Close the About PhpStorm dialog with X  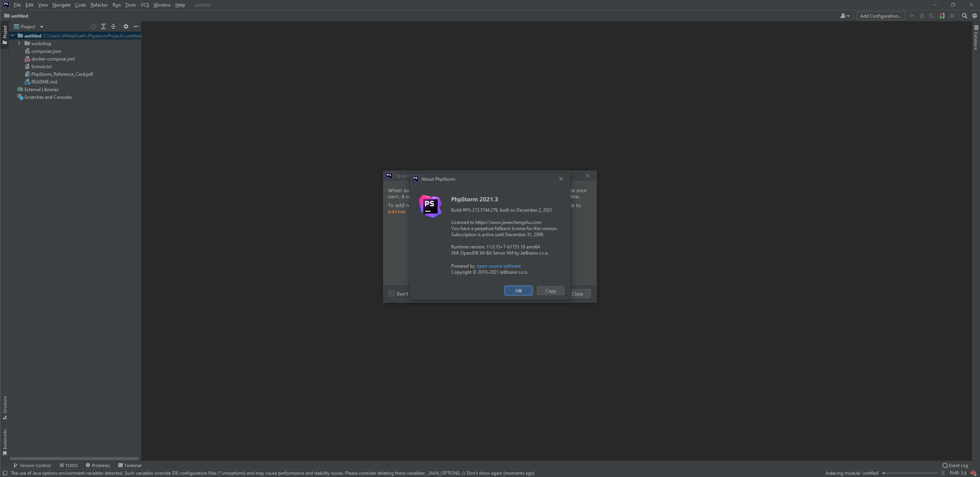point(561,179)
